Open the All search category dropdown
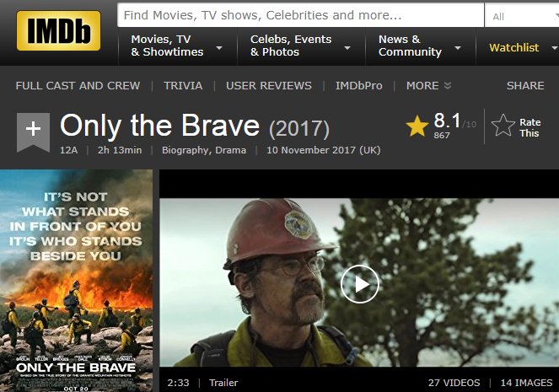 pos(522,16)
